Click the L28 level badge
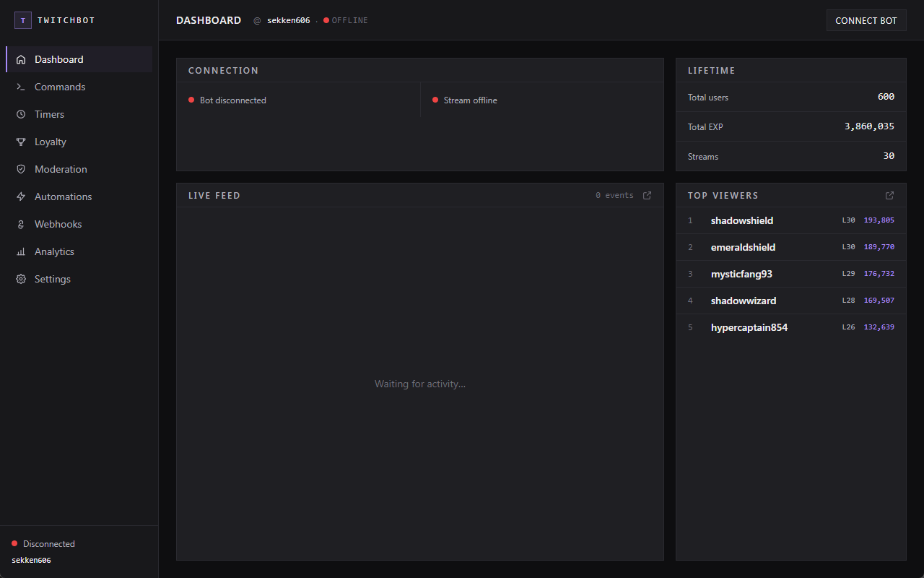Viewport: 924px width, 578px height. tap(849, 301)
